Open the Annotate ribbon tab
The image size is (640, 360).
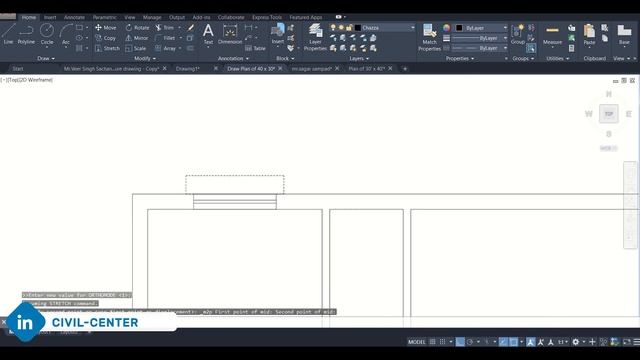(x=74, y=17)
